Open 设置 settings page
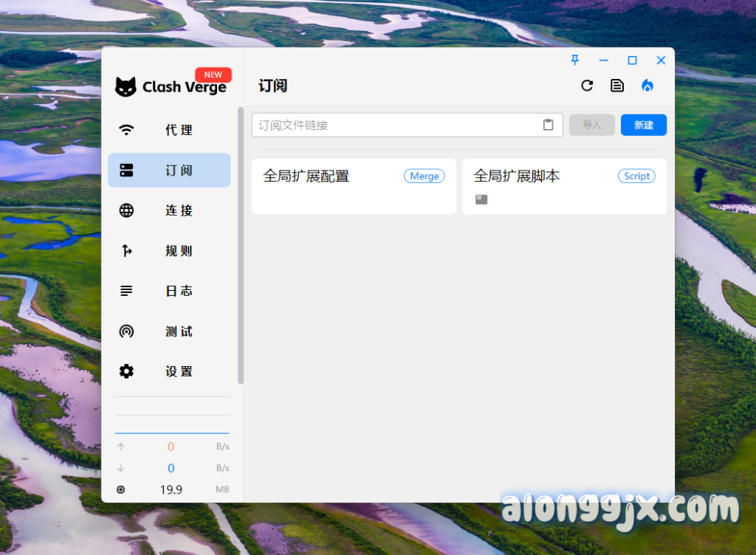 pyautogui.click(x=169, y=371)
